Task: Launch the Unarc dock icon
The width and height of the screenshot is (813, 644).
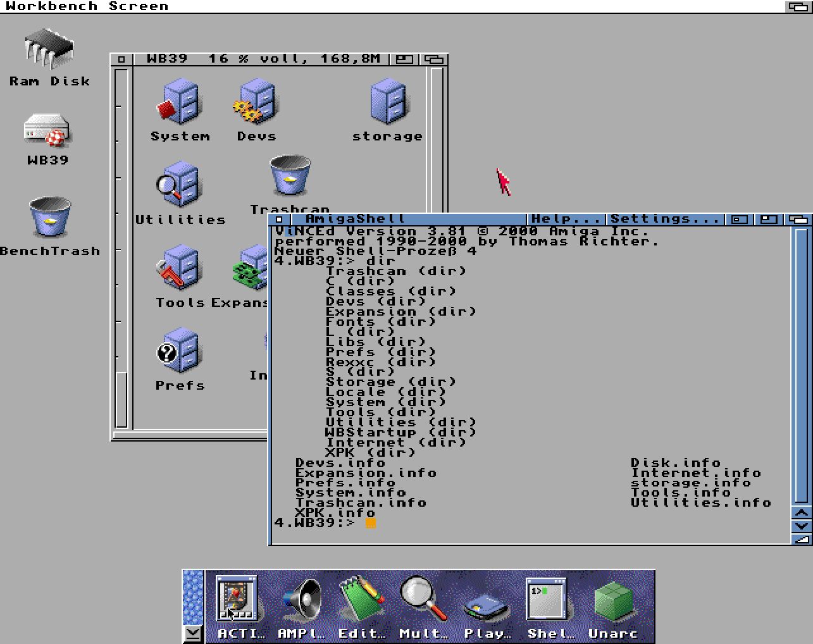Action: (x=613, y=603)
